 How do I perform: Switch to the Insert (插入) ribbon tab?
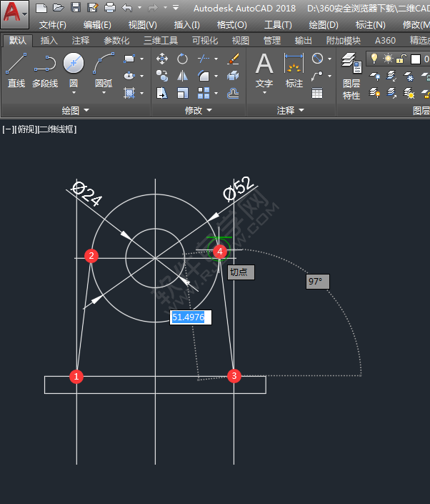tap(49, 41)
